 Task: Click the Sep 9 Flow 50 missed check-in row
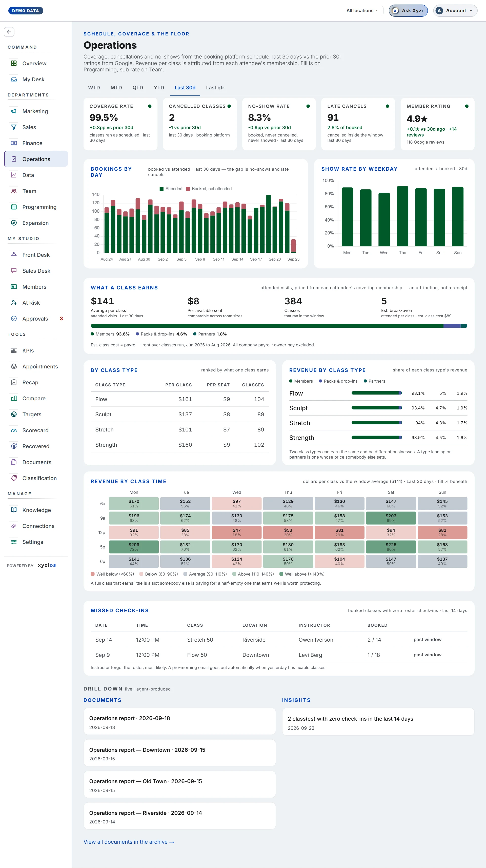click(x=279, y=655)
